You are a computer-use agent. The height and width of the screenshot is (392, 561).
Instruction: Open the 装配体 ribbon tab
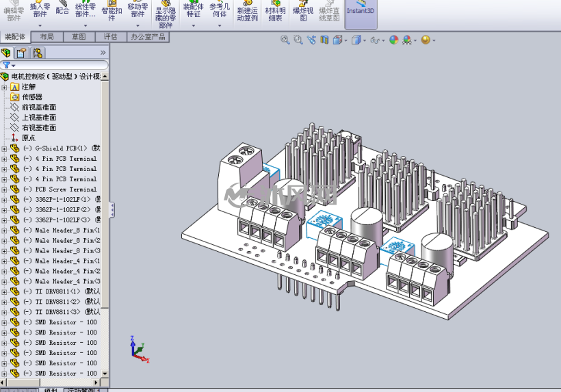pos(15,37)
